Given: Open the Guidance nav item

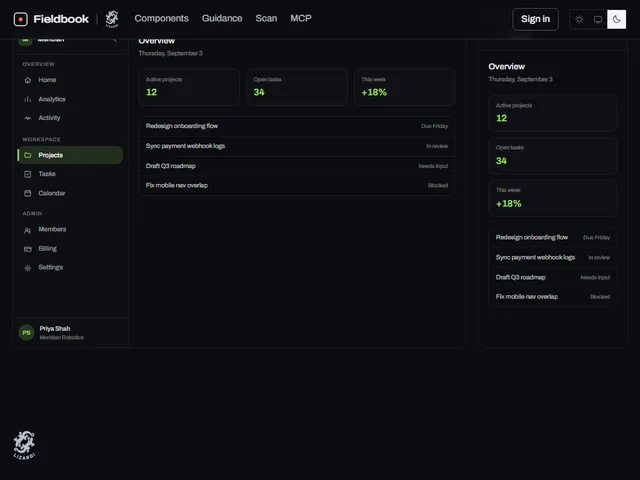Looking at the screenshot, I should 222,18.
